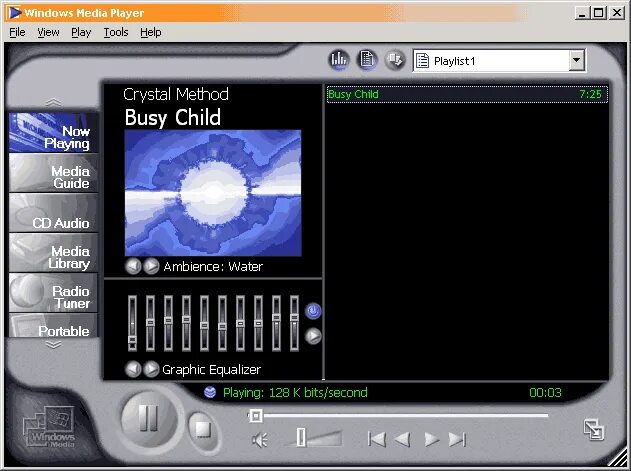
Task: Click the Windows Media logo
Action: 49,427
